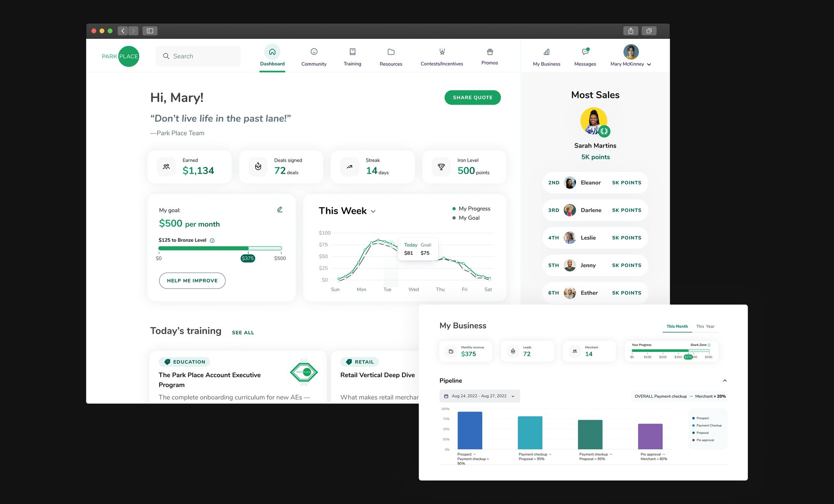Click the RETAIL tag

[359, 362]
